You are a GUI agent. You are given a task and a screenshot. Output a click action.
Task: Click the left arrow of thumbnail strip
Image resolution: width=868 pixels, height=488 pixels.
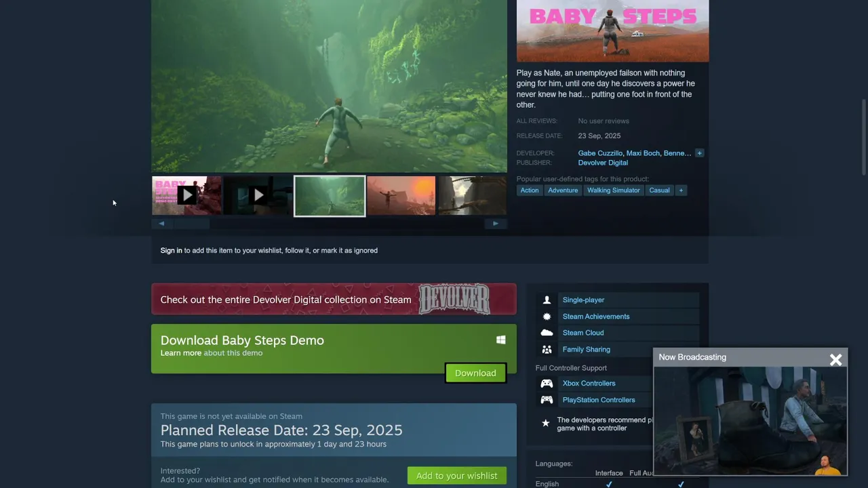pyautogui.click(x=161, y=224)
